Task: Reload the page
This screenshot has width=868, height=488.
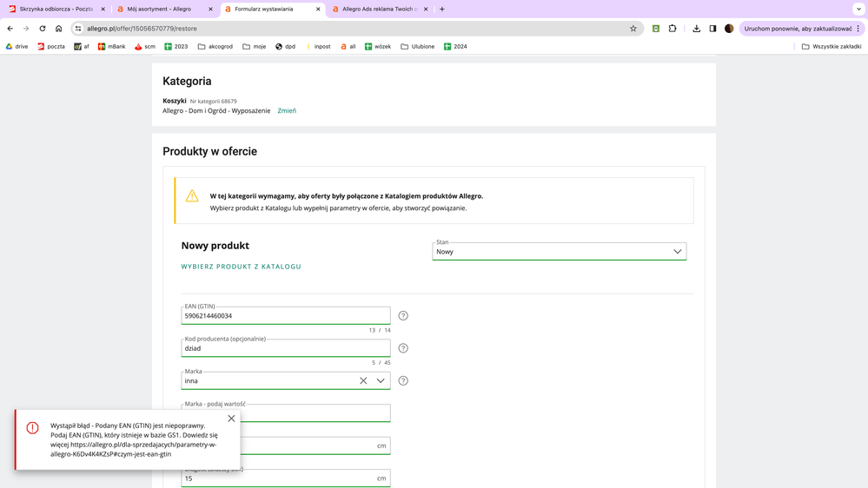Action: tap(42, 29)
